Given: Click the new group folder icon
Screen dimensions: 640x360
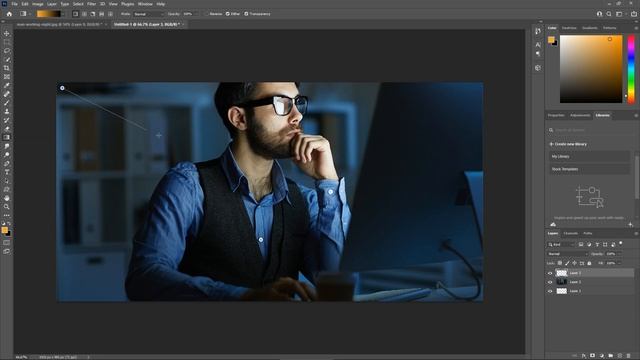Looking at the screenshot, I should (x=611, y=356).
